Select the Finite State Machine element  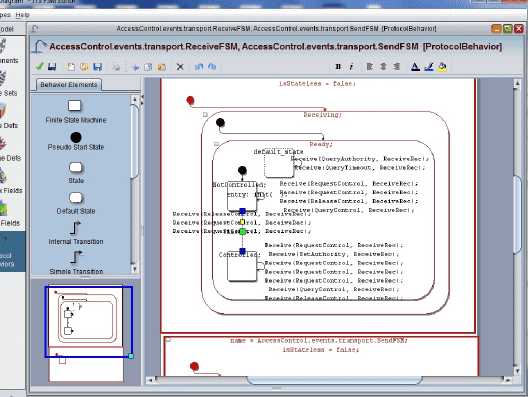75,112
